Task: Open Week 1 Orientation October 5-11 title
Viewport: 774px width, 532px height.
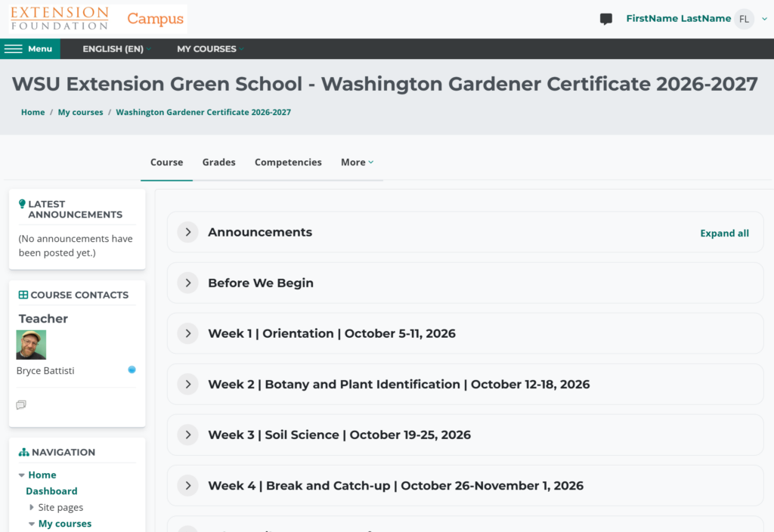Action: point(332,333)
